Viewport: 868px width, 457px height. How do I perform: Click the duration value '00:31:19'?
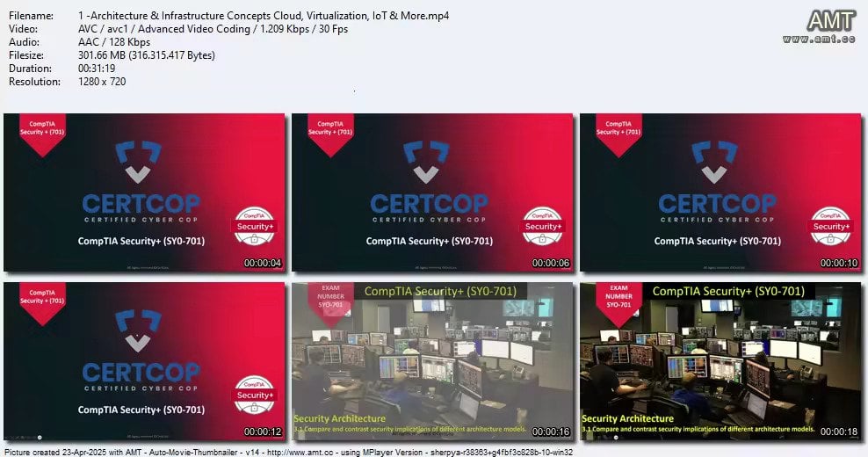tap(97, 69)
